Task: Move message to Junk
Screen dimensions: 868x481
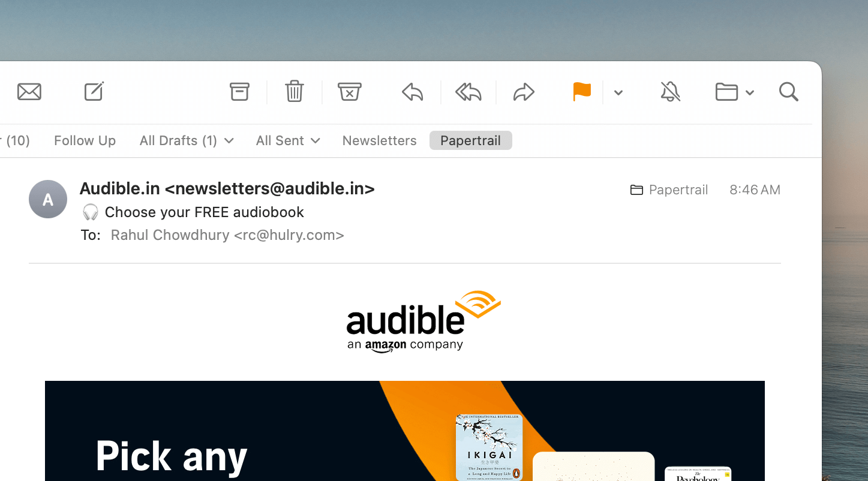Action: 350,92
